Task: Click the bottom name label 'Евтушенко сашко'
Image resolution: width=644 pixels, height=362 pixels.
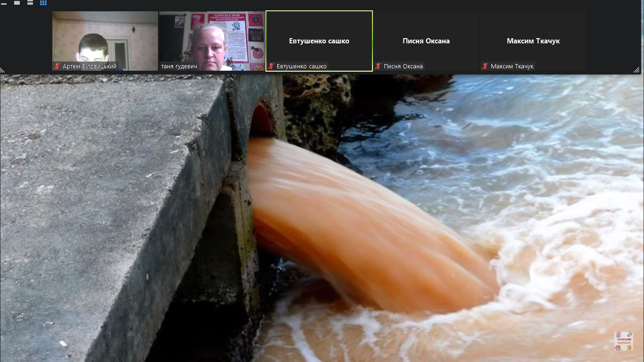Action: coord(302,66)
